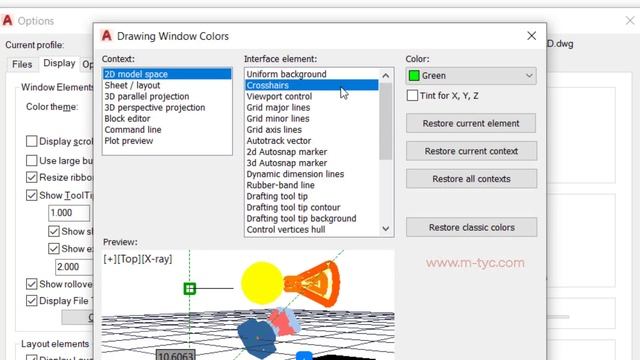640x360 pixels.
Task: Select 3d Autosnap marker element
Action: [312, 163]
